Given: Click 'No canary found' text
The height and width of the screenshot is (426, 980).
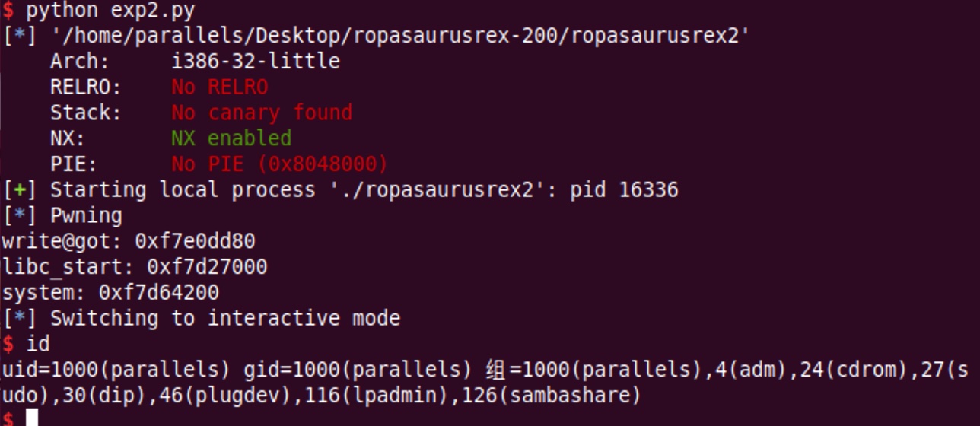Looking at the screenshot, I should click(262, 113).
